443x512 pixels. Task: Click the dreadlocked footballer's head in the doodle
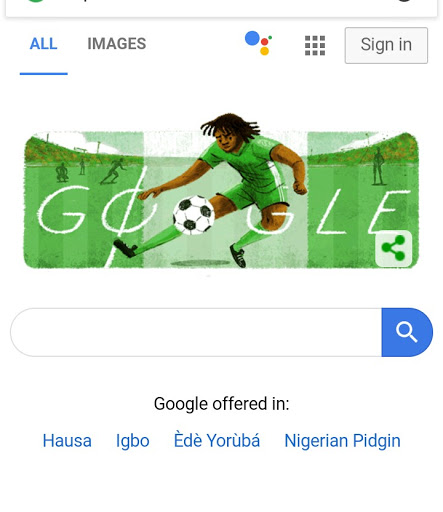(229, 133)
